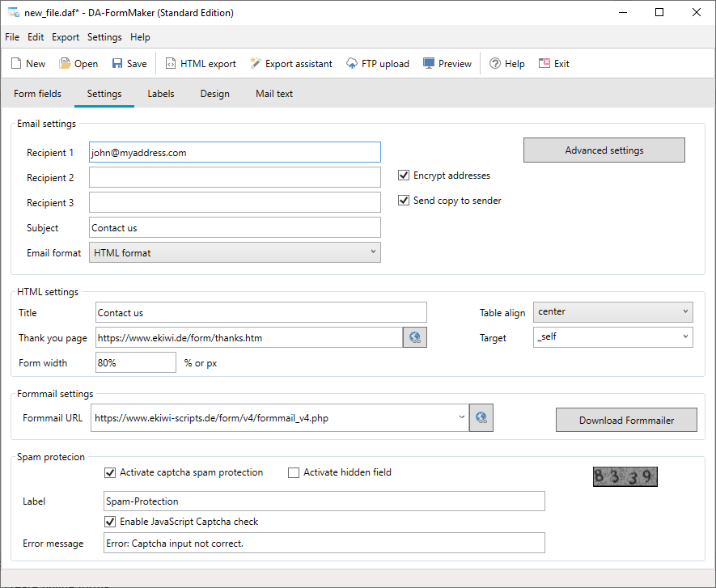The image size is (716, 588).
Task: Open a file with the Open icon
Action: [65, 63]
